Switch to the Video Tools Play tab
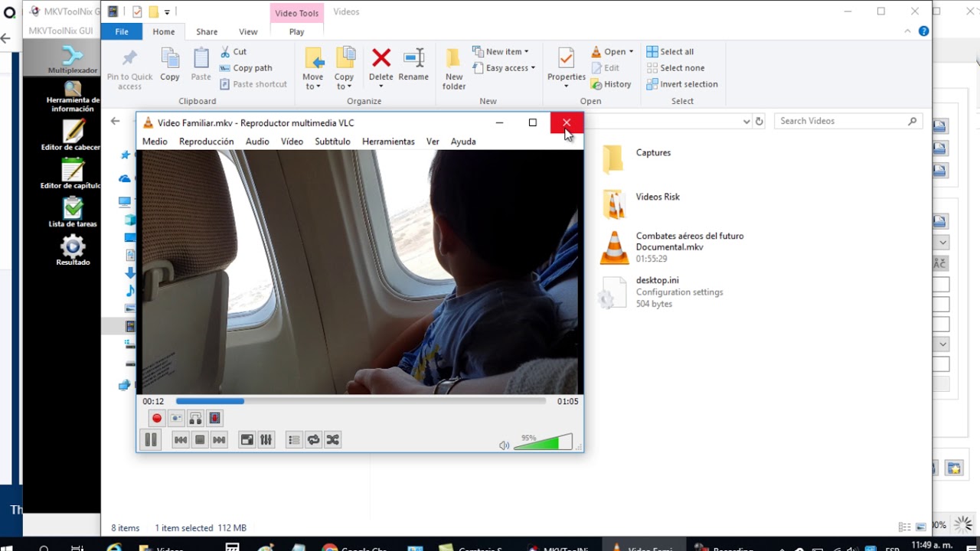 (x=296, y=31)
